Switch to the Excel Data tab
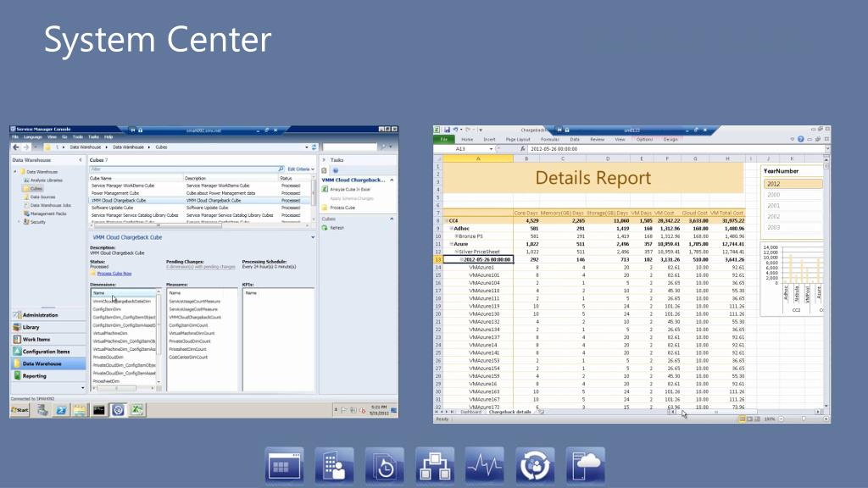The image size is (868, 488). point(575,140)
